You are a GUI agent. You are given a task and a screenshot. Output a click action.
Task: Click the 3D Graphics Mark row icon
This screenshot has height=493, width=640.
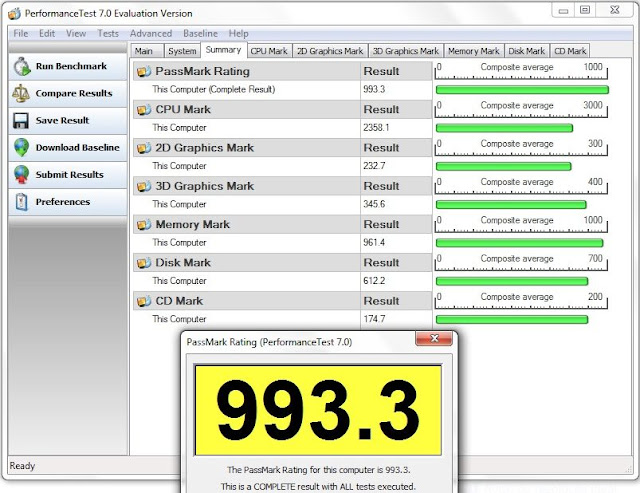(x=144, y=187)
